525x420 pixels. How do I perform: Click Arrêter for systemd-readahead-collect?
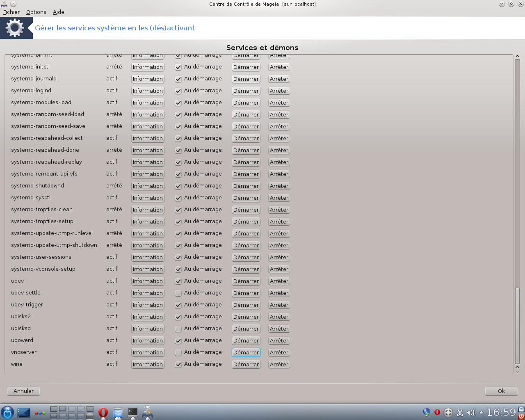click(279, 138)
